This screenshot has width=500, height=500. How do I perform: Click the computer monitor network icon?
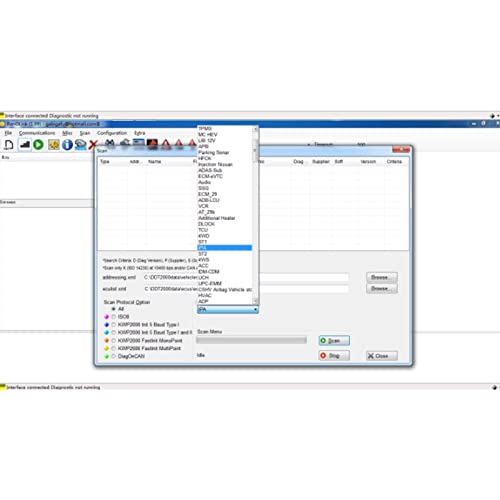pos(81,145)
